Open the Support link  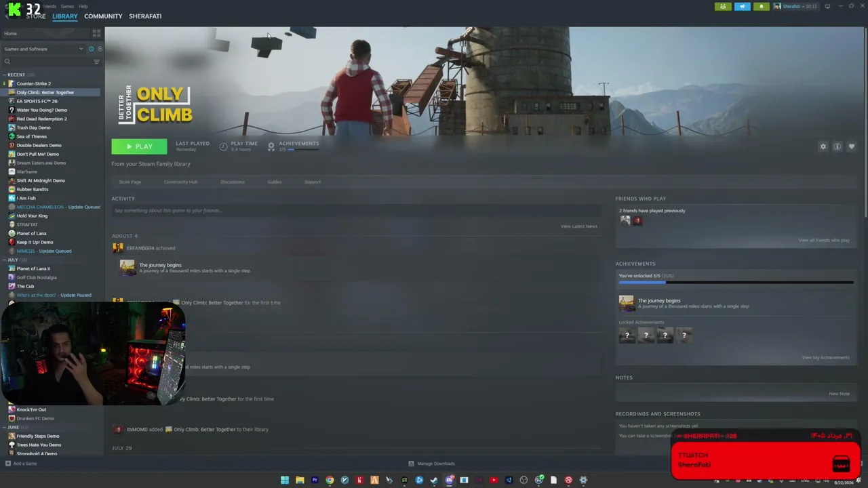(x=313, y=182)
